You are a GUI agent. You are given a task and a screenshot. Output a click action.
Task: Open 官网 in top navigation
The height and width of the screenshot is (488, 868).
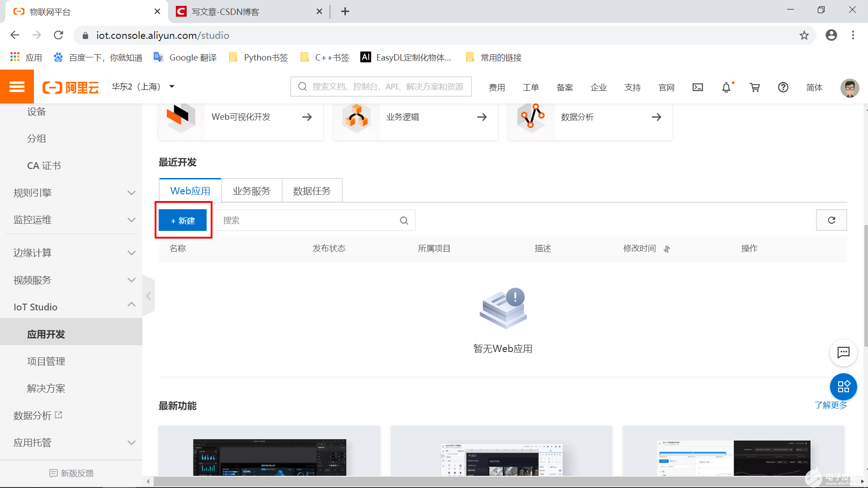(x=666, y=87)
